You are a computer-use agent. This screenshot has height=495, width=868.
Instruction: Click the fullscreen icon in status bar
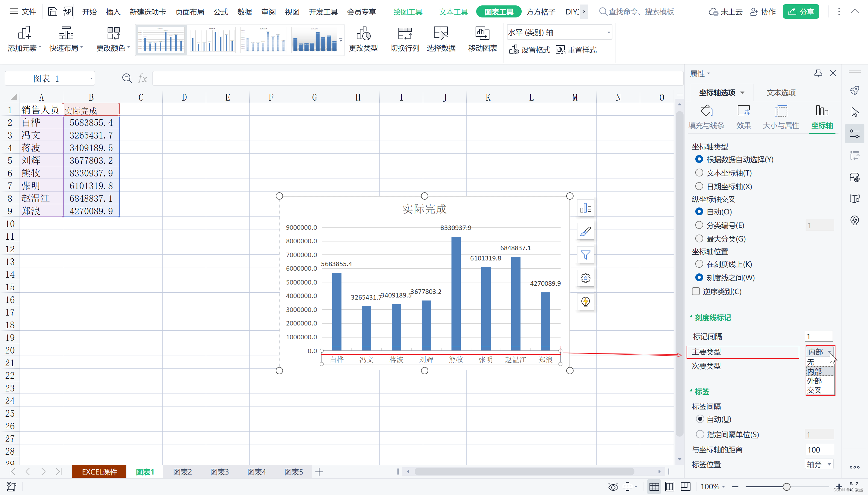854,487
